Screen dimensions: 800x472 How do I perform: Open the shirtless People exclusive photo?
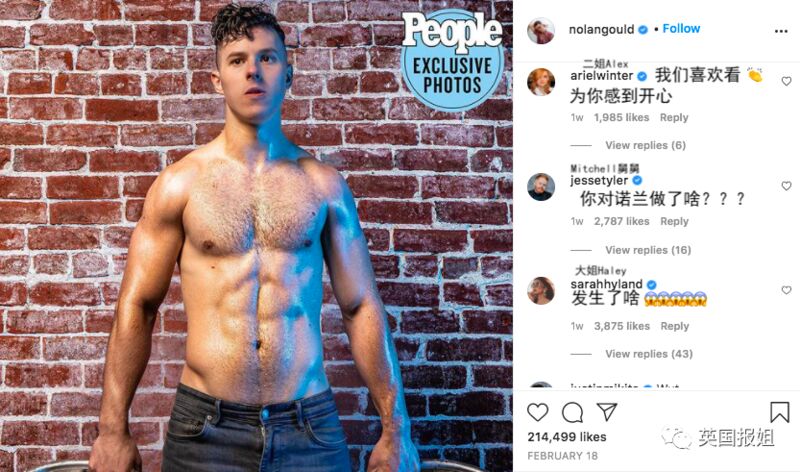pos(256,236)
